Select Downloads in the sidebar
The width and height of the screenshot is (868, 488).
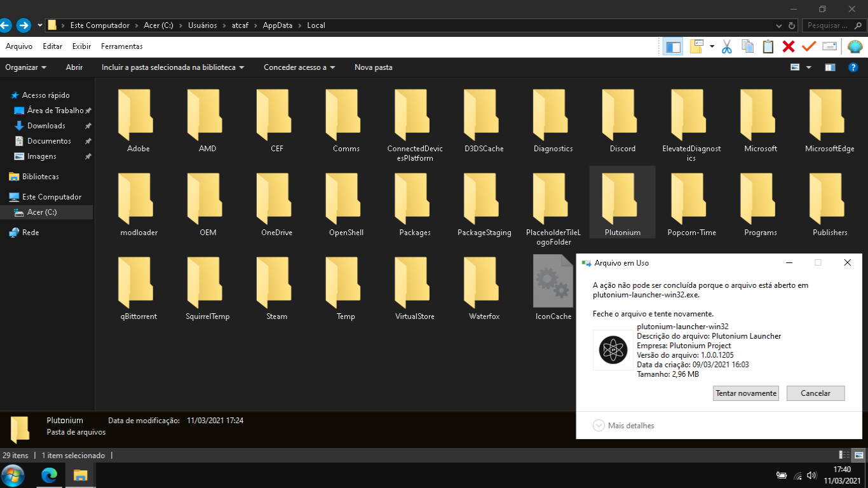pos(46,126)
